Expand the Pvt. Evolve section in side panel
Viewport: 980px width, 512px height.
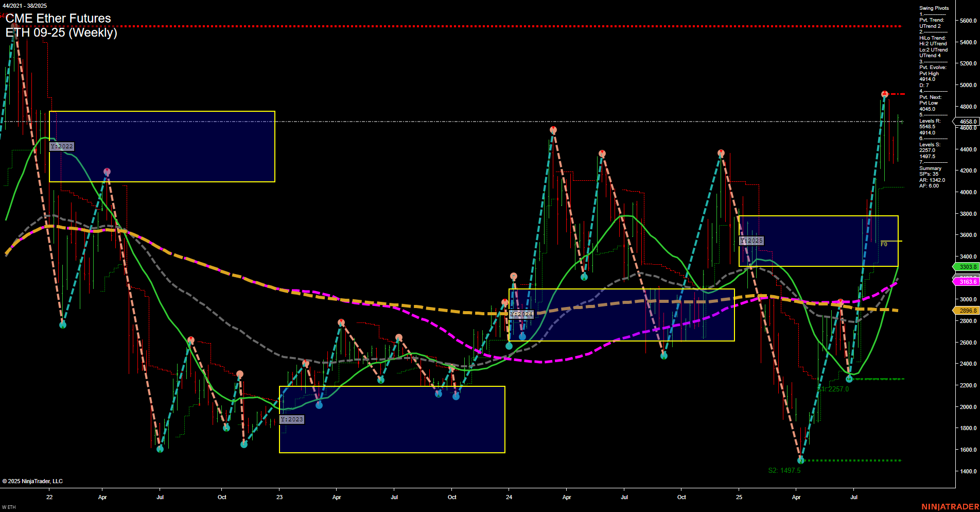933,67
